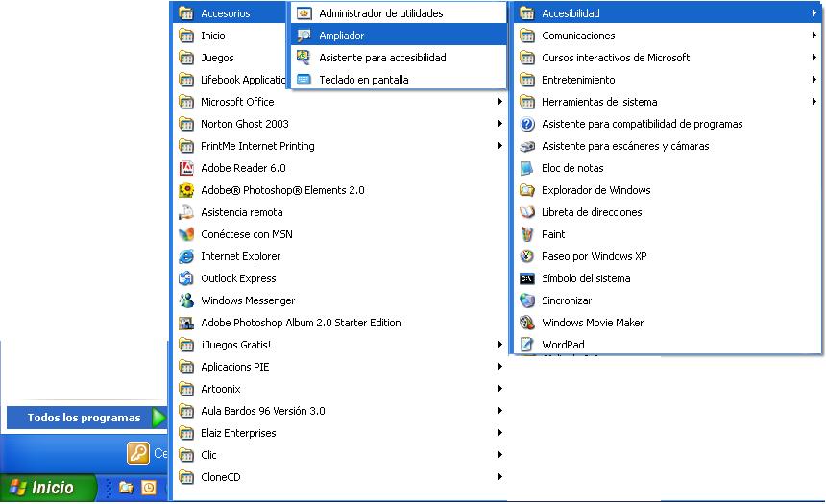
Task: Expand the Accesibilidad submenu arrow
Action: 814,13
